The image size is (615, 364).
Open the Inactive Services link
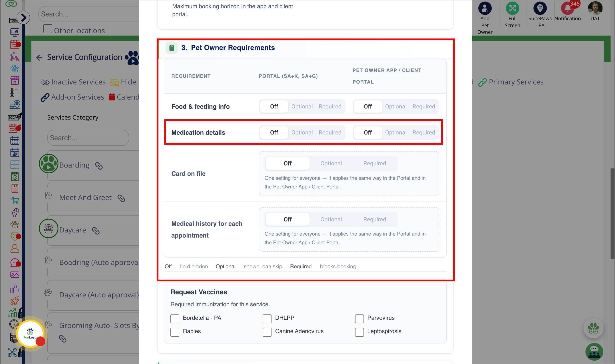tap(73, 82)
